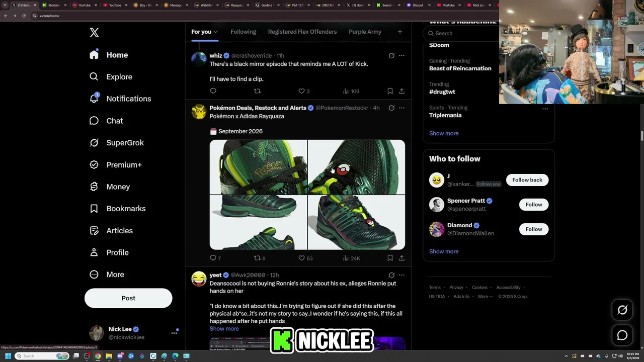Follow back the user J
The width and height of the screenshot is (644, 362).
pos(527,180)
